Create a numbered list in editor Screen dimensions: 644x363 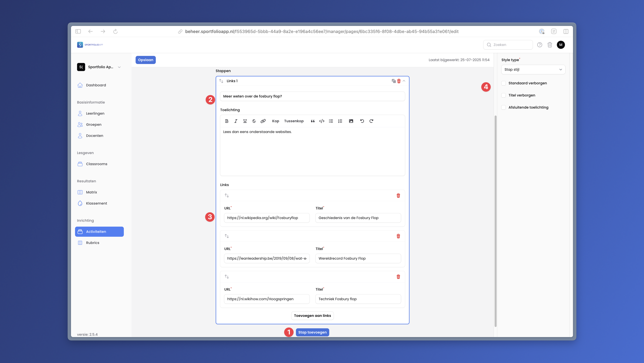[x=340, y=121]
